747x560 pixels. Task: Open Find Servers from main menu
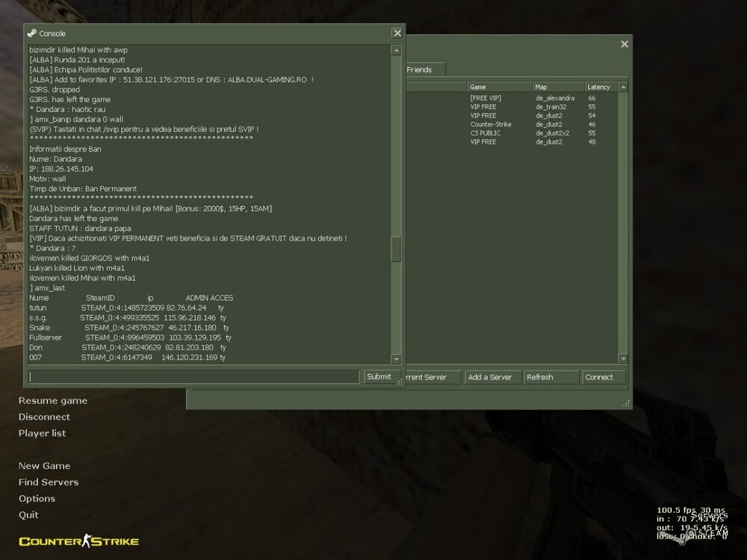(49, 482)
